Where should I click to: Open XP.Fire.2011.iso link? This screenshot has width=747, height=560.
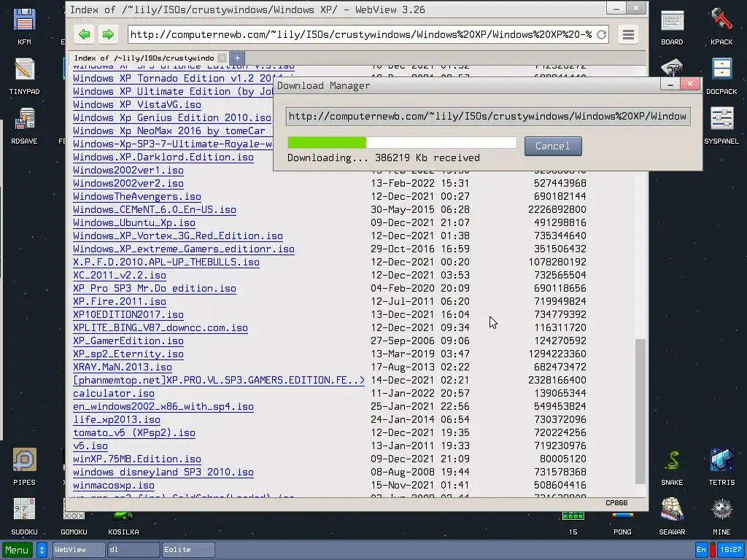[120, 301]
